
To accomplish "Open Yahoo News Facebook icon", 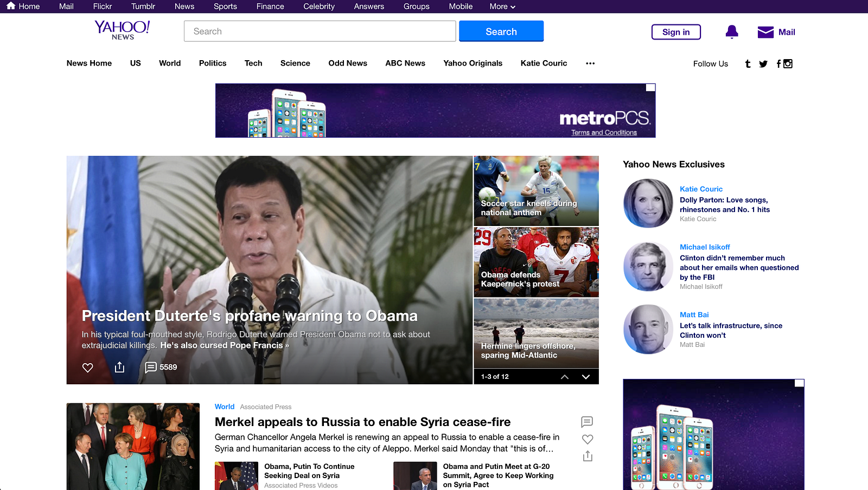I will click(778, 64).
